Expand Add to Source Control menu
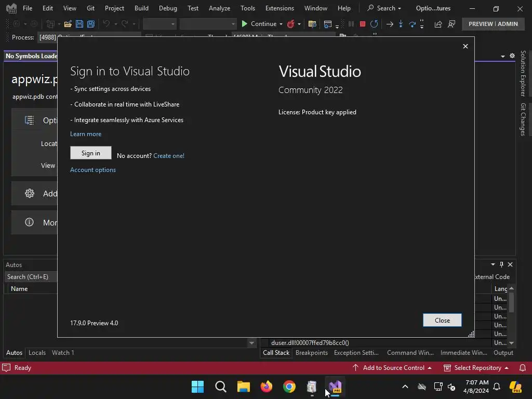Screen dimensions: 532x399 (392, 368)
